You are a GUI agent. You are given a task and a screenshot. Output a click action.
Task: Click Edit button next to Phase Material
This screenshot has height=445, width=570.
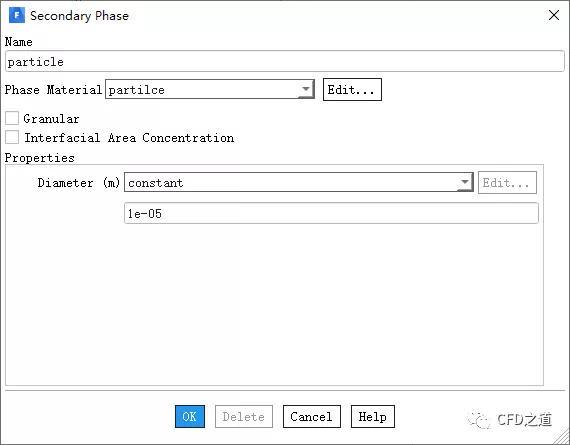coord(352,89)
